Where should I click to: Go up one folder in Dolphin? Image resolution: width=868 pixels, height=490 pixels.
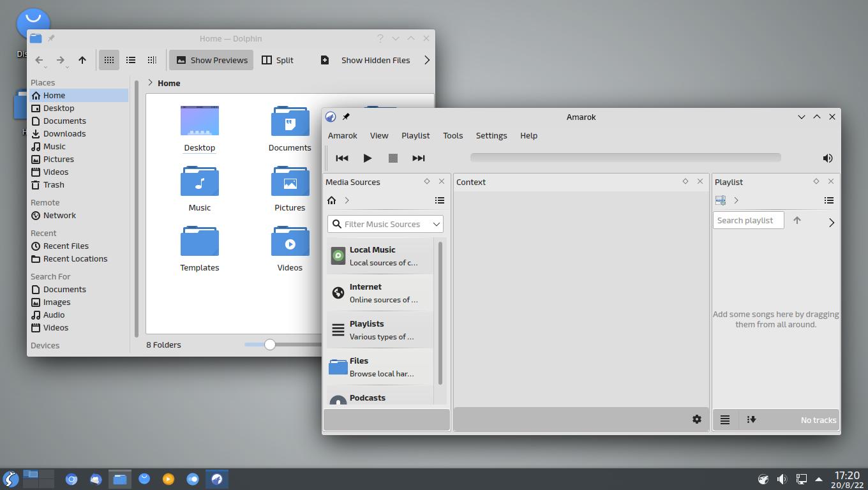82,60
